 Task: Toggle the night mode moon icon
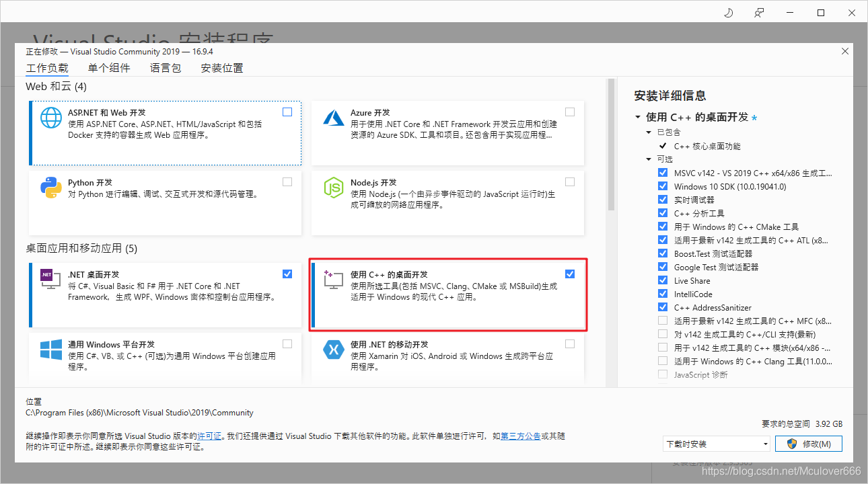click(728, 13)
